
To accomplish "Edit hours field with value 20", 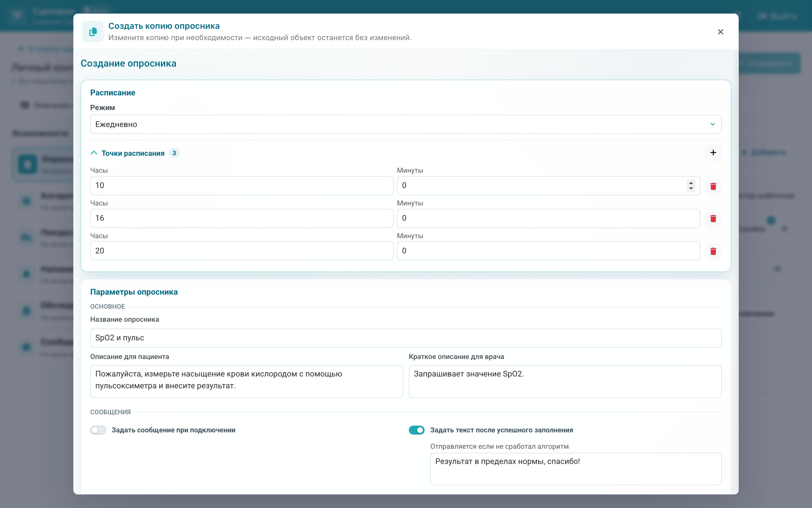I will 242,251.
